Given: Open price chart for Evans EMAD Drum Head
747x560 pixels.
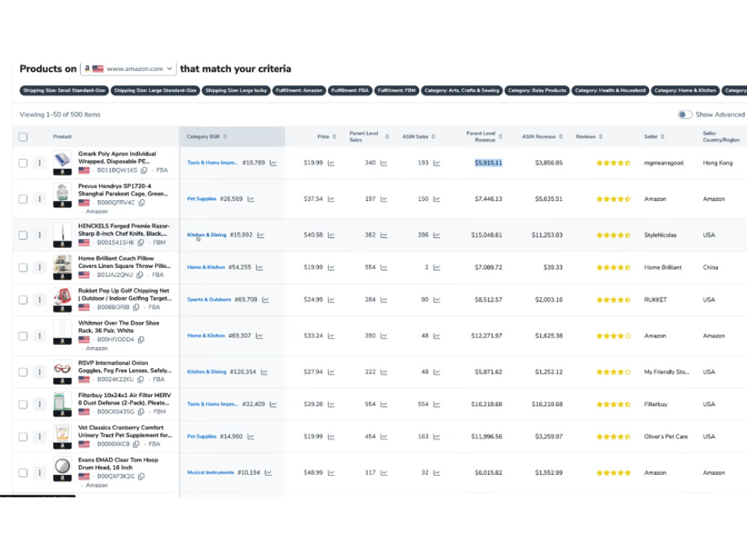Looking at the screenshot, I should pos(331,473).
